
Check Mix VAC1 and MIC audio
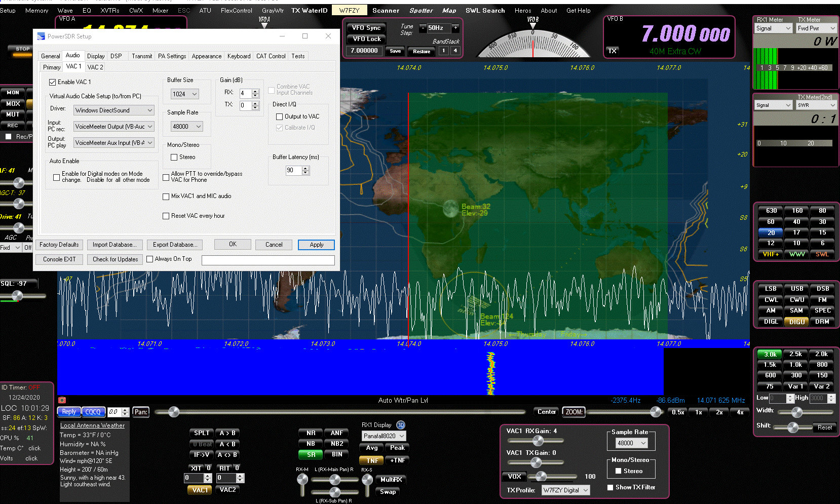166,197
